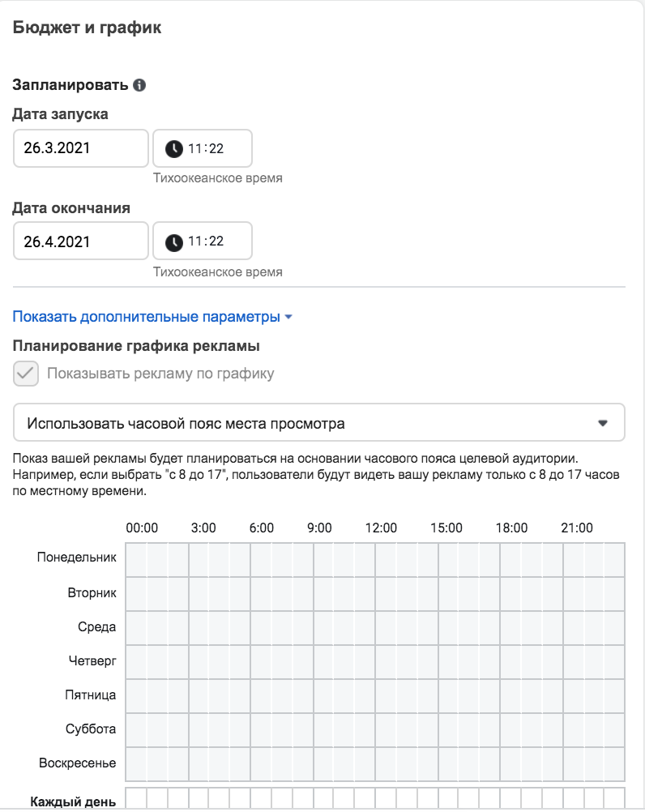Select Каждый день 6:00 cell
This screenshot has width=645, height=812.
click(x=261, y=798)
